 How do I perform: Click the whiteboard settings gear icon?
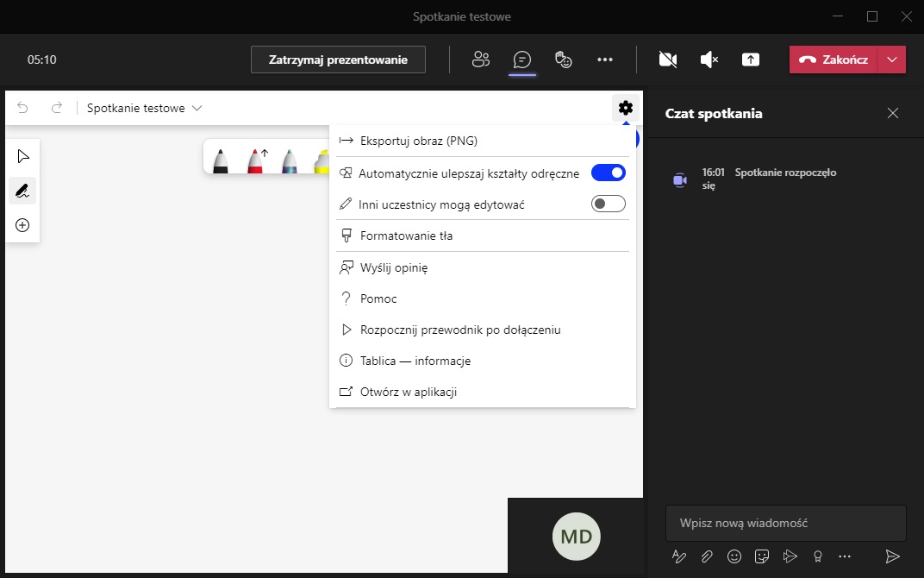(626, 108)
